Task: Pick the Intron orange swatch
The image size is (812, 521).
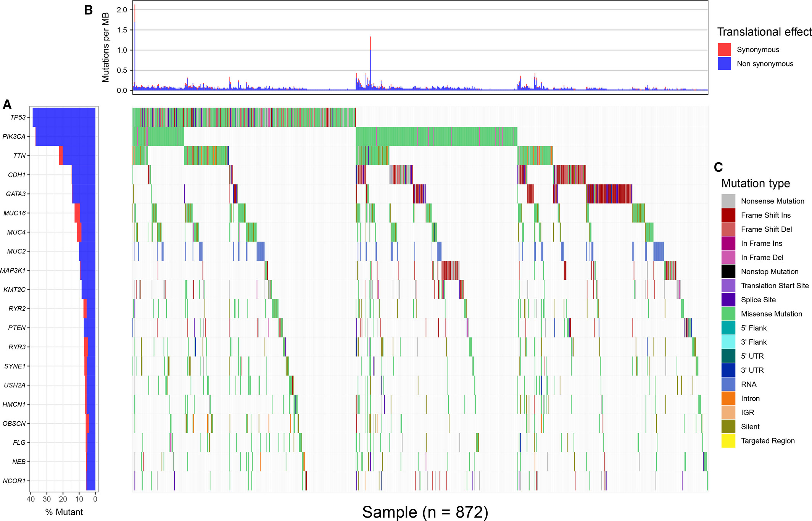Action: tap(728, 399)
